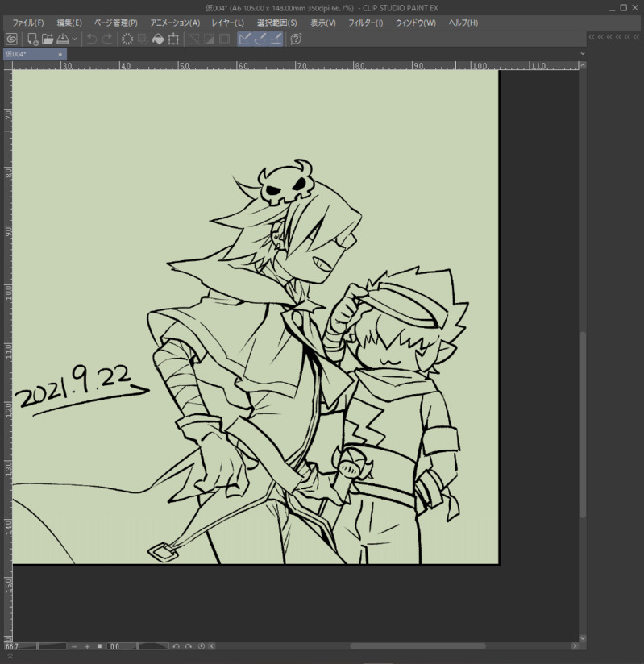Toggle Snap to Ruler
644x664 pixels.
point(245,39)
